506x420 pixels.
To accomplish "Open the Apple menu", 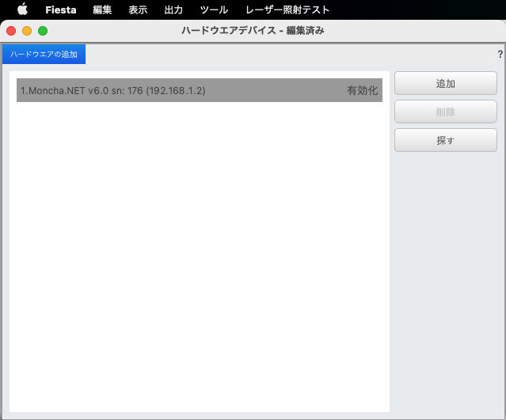I will [23, 9].
